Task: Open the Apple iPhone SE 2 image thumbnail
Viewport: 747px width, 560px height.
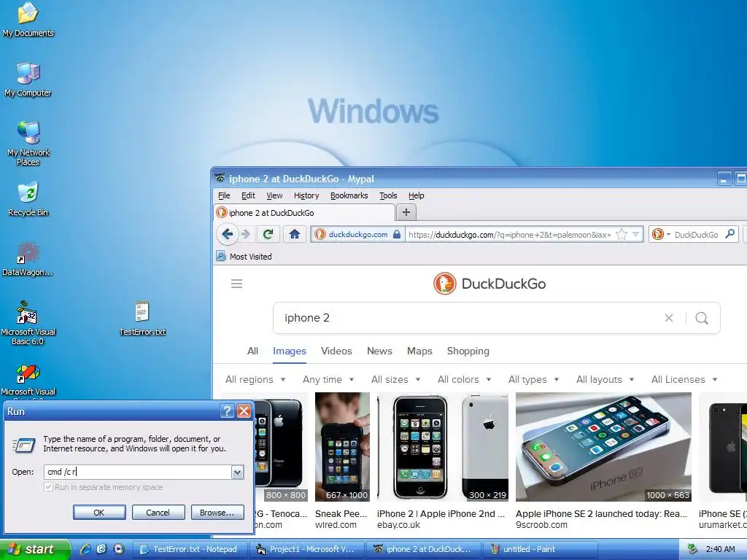Action: click(x=603, y=447)
